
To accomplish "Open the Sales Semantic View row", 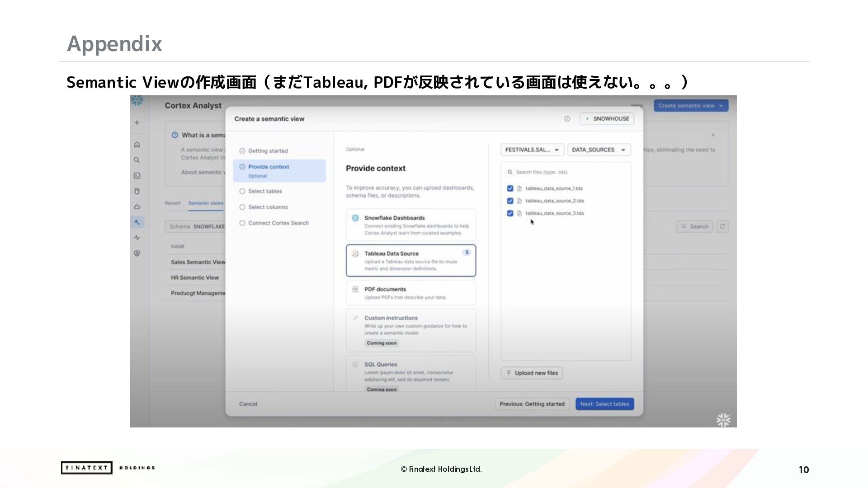I will click(198, 262).
